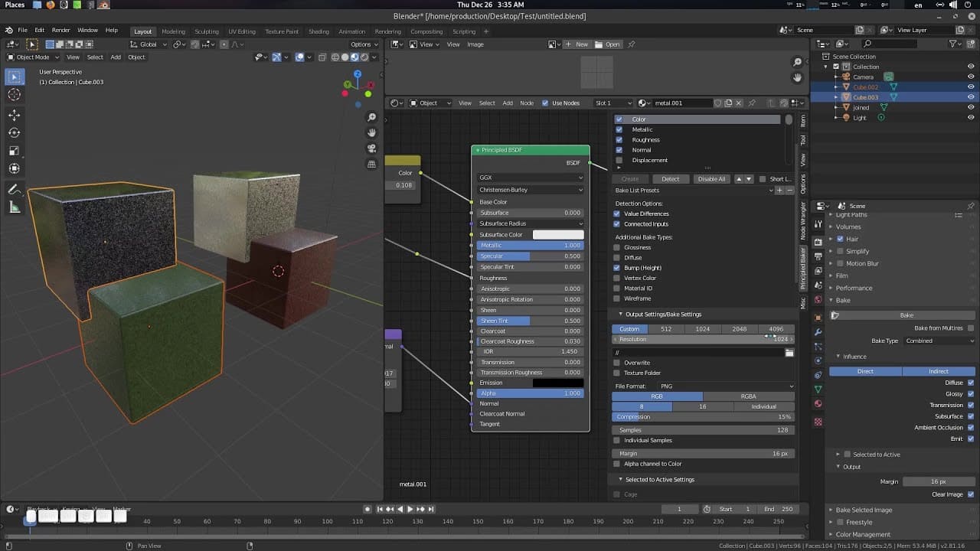Click the Detect button in bake list
Image resolution: width=980 pixels, height=551 pixels.
click(670, 179)
